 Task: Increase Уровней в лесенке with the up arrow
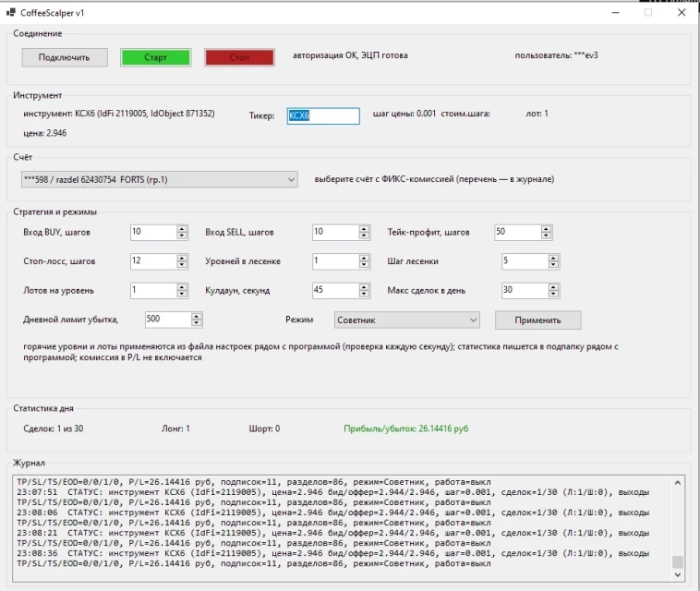pos(364,258)
